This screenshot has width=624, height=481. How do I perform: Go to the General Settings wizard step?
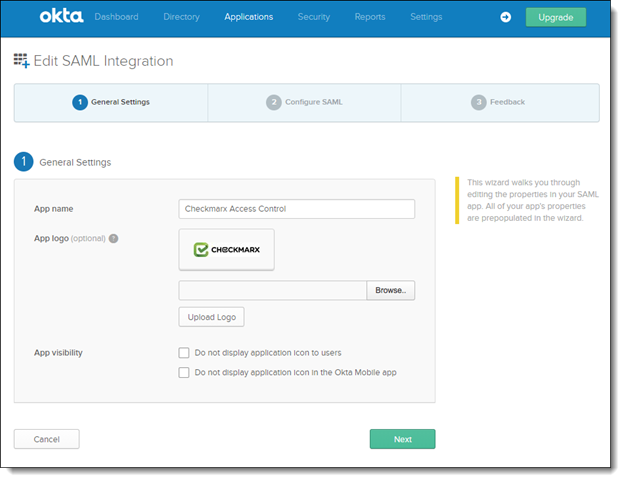click(x=111, y=102)
